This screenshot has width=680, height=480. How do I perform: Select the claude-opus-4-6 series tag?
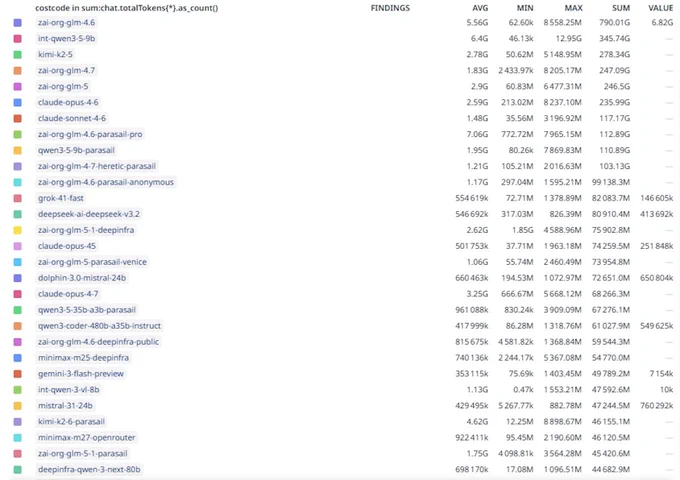click(x=68, y=102)
